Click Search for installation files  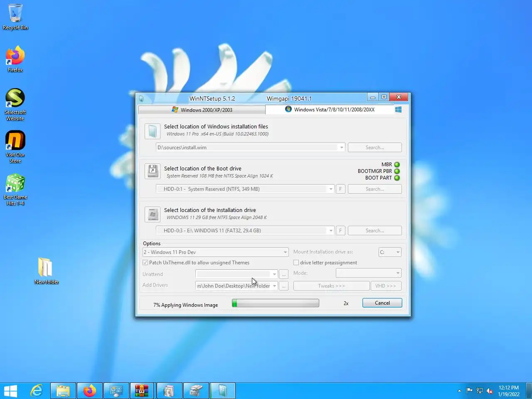(374, 148)
